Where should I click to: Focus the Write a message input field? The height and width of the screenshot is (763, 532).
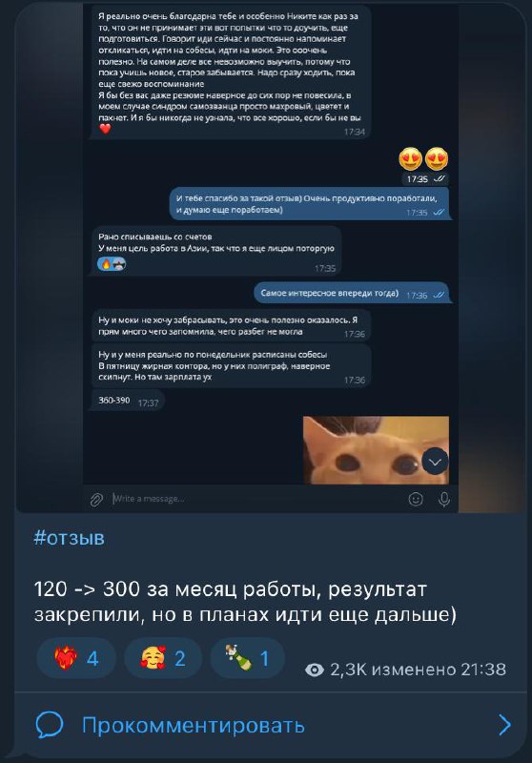[256, 499]
